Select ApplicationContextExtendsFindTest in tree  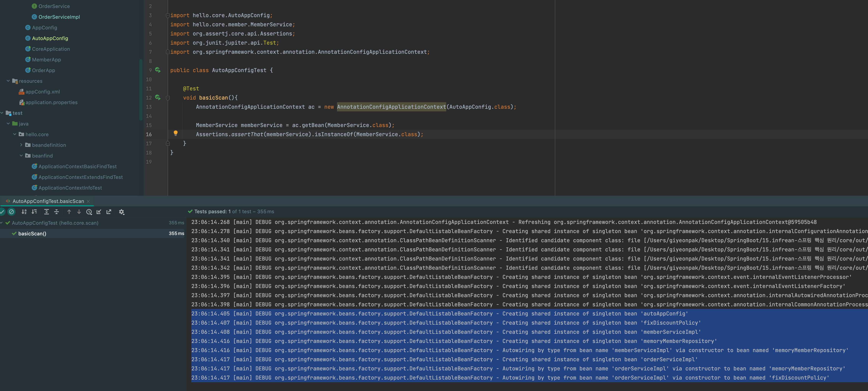tap(81, 177)
